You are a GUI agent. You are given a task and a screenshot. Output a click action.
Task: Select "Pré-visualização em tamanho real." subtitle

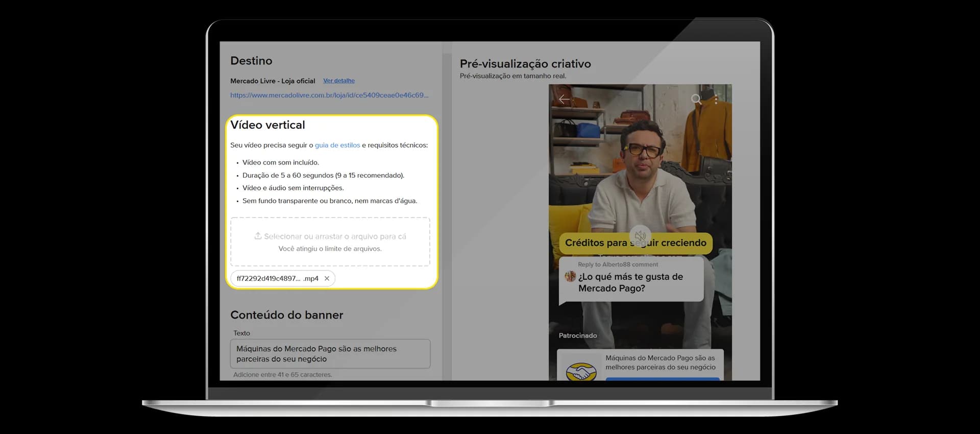pos(513,76)
